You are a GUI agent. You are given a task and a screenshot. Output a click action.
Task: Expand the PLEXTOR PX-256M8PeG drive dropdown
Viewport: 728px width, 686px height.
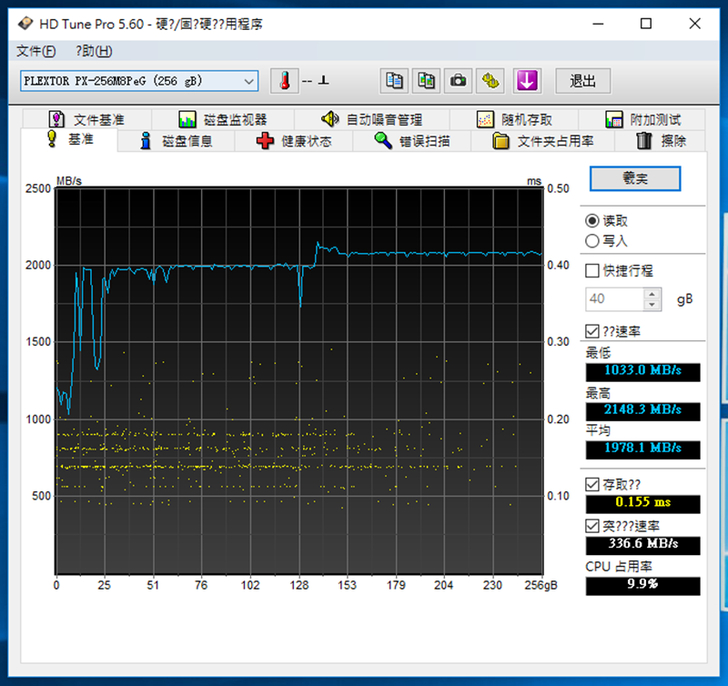tap(249, 81)
